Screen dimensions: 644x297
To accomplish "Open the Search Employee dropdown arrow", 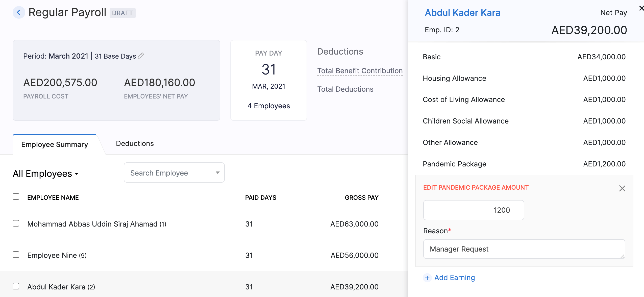I will tap(217, 173).
